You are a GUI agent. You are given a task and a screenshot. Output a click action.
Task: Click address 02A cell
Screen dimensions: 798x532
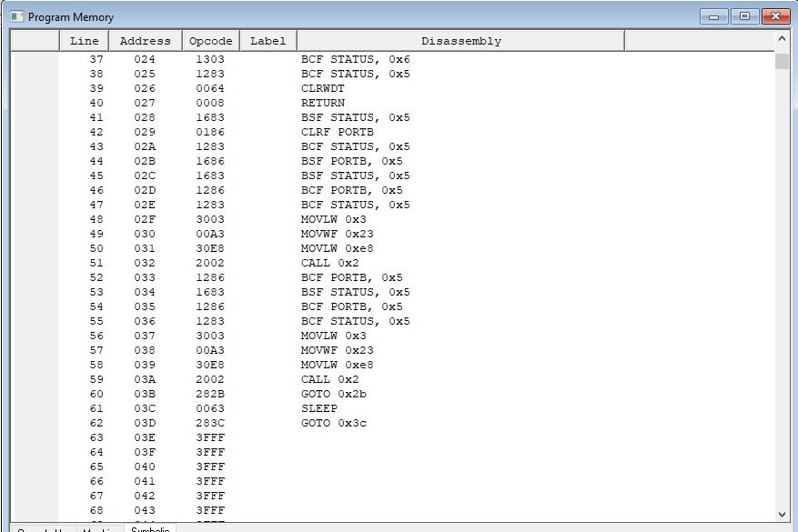(145, 146)
